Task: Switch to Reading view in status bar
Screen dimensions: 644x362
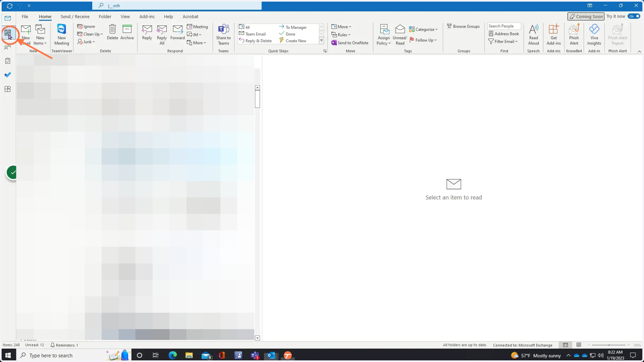Action: (579, 345)
